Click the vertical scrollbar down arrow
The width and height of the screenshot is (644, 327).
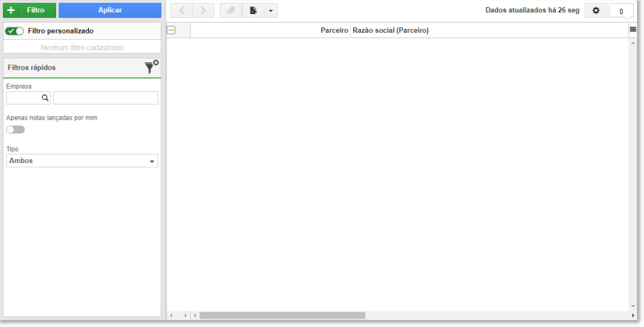click(x=633, y=307)
